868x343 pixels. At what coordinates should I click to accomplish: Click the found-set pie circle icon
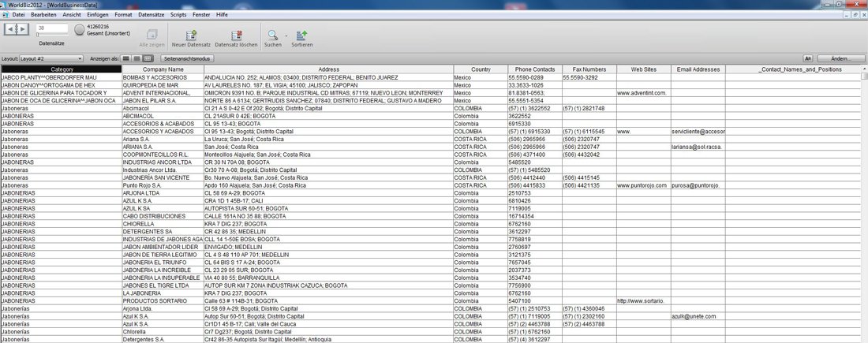(80, 30)
